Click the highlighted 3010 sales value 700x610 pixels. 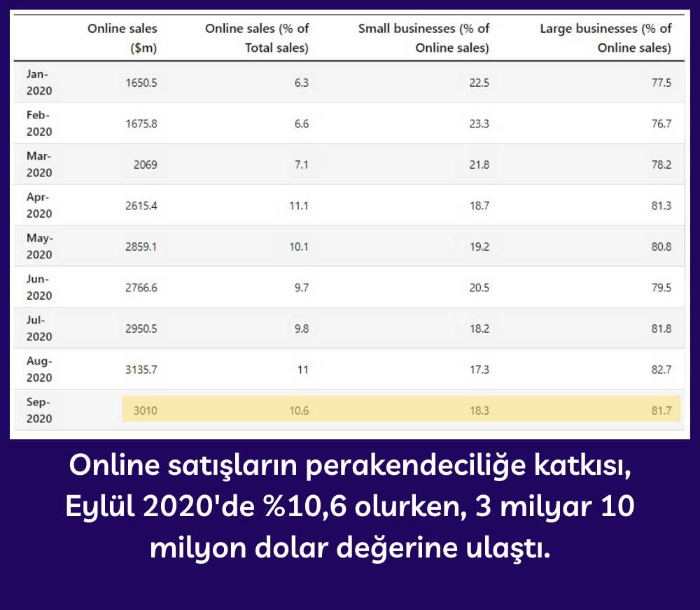coord(146,410)
